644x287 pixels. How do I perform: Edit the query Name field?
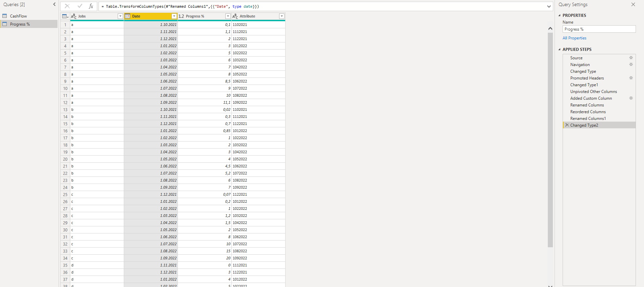(x=599, y=29)
